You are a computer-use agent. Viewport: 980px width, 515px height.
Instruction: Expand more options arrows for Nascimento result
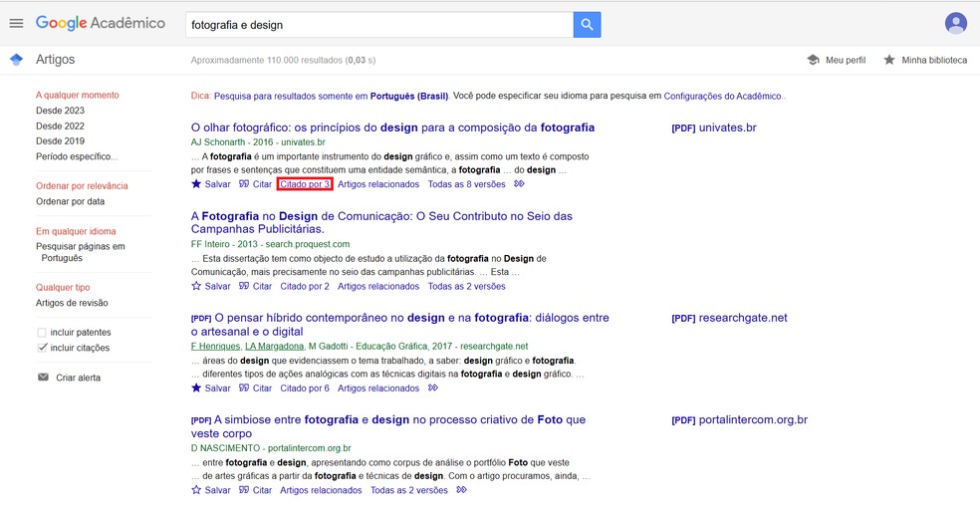pyautogui.click(x=462, y=489)
